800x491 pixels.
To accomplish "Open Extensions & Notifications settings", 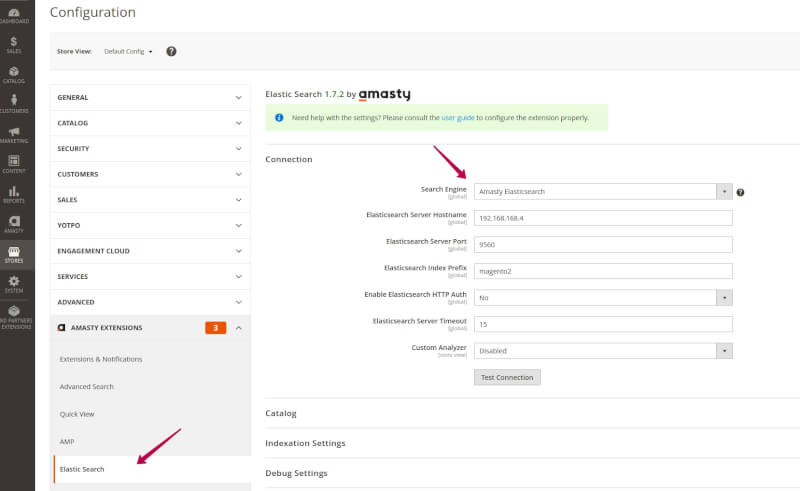I will pos(101,359).
